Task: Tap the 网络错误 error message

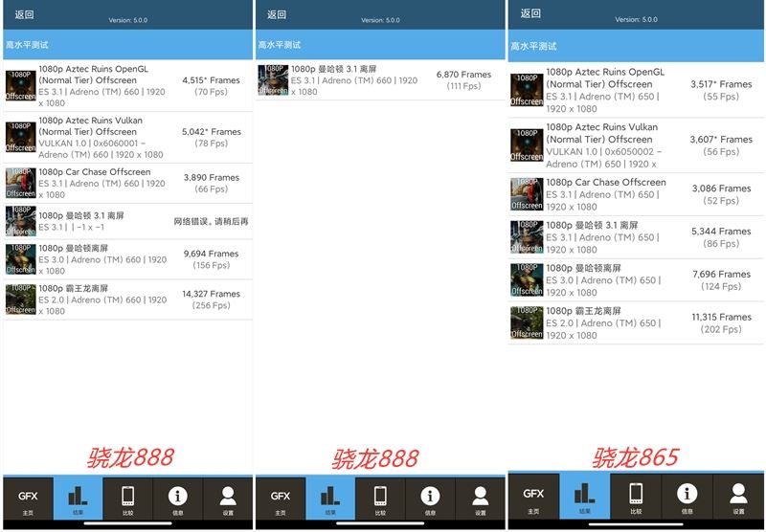Action: 211,222
